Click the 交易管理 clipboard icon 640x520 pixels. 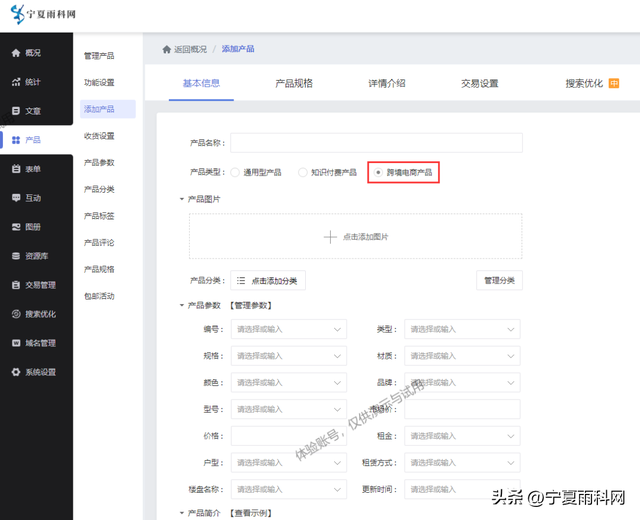point(16,285)
